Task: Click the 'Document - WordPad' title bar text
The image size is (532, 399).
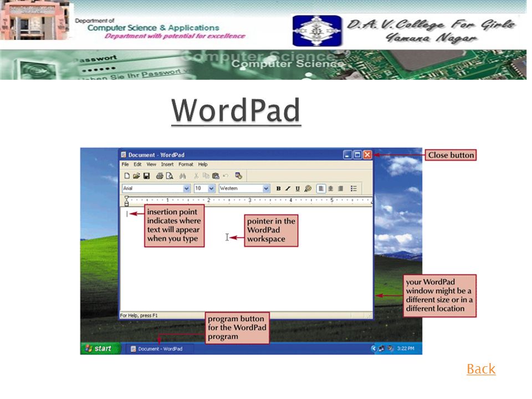Action: (x=156, y=155)
